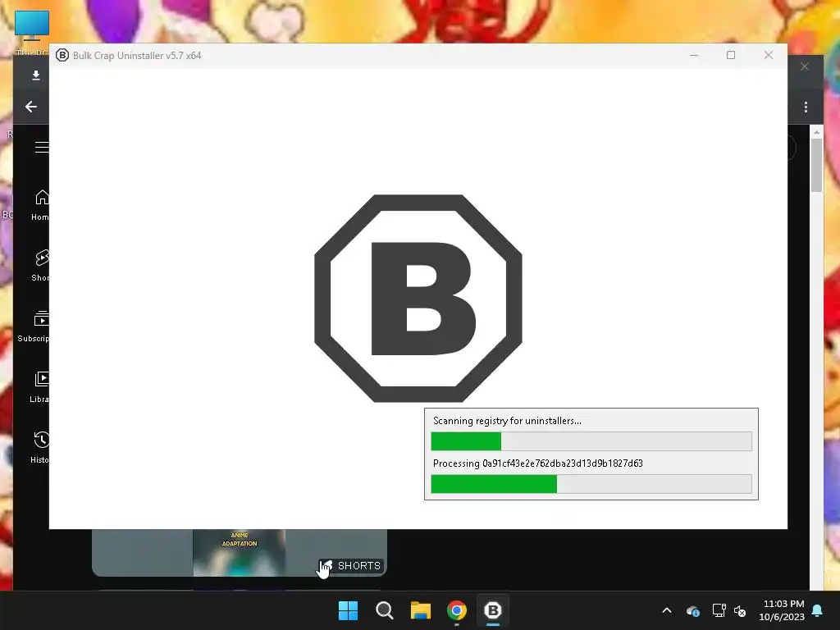The height and width of the screenshot is (630, 840).
Task: Open taskbar Search
Action: 384,610
